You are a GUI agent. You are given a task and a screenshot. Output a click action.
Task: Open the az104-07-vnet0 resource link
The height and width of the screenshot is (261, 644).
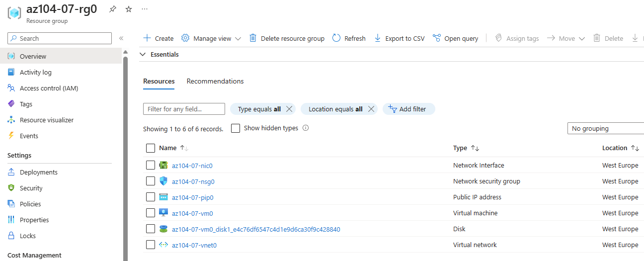click(194, 245)
